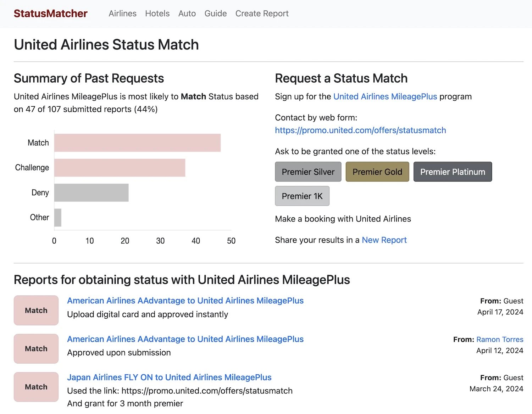Open the April 12 American Airlines AAdvantage report
This screenshot has height=414, width=532.
click(185, 339)
